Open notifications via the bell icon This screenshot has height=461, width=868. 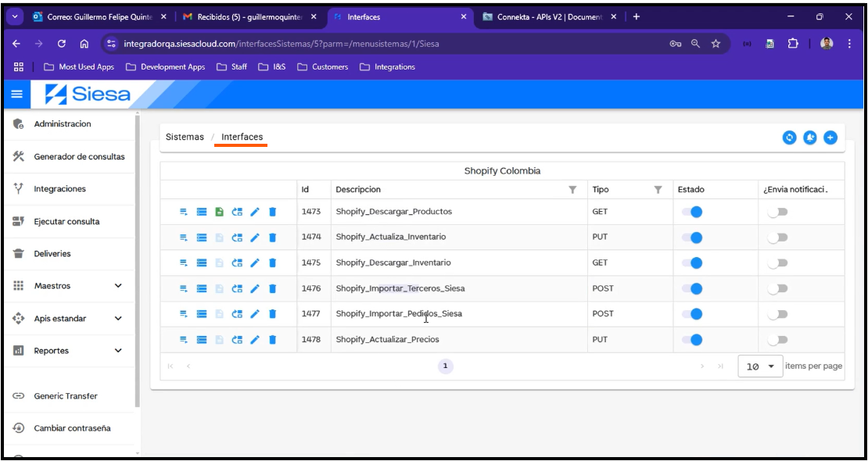pos(810,137)
